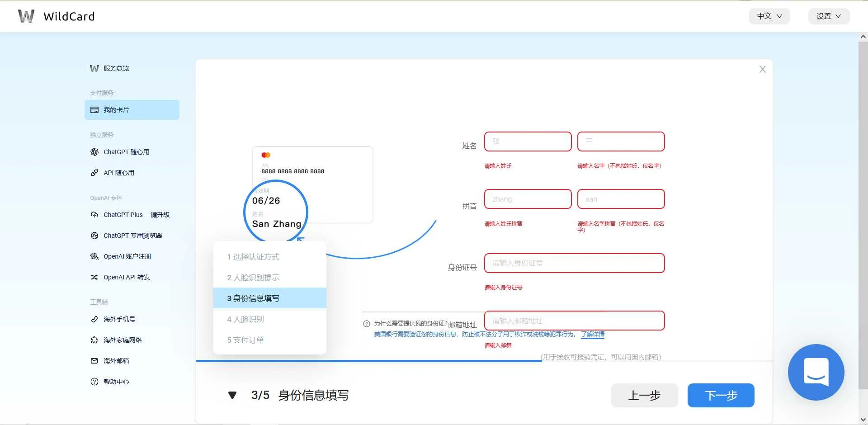Viewport: 868px width, 425px height.
Task: Click the 上一步 button
Action: tap(644, 395)
